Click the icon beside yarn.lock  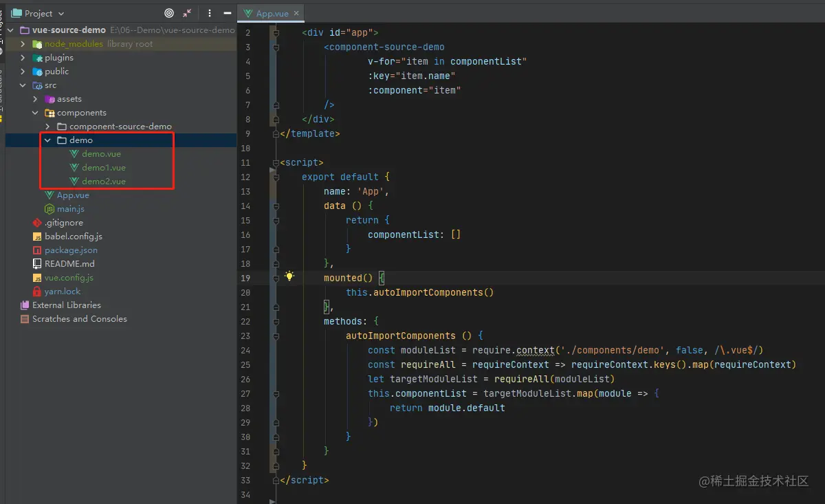click(37, 292)
